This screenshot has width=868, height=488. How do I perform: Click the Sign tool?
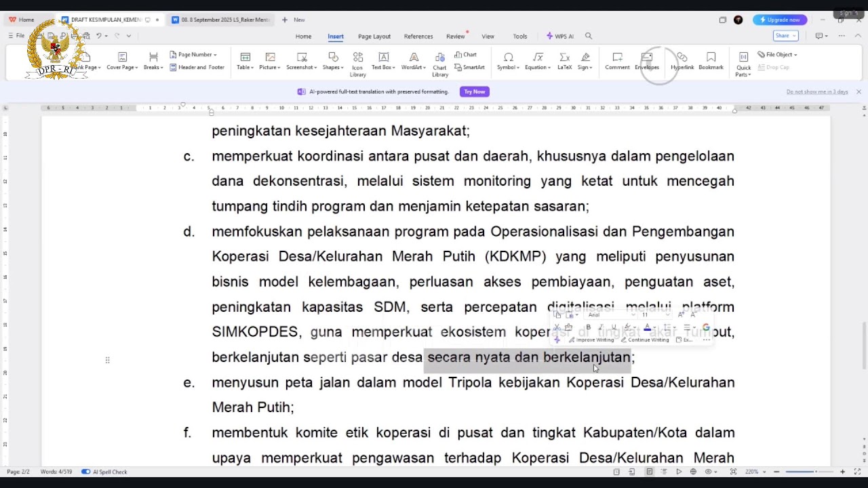pyautogui.click(x=585, y=61)
